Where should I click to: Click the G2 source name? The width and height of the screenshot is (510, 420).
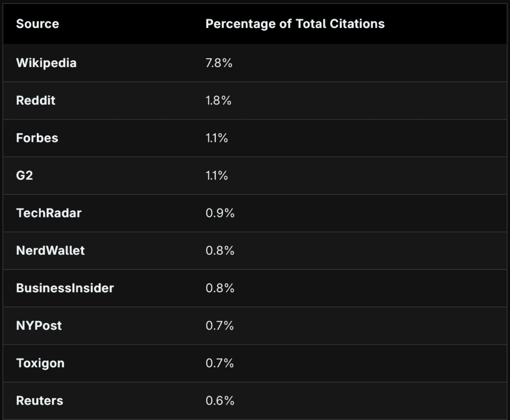coord(25,176)
